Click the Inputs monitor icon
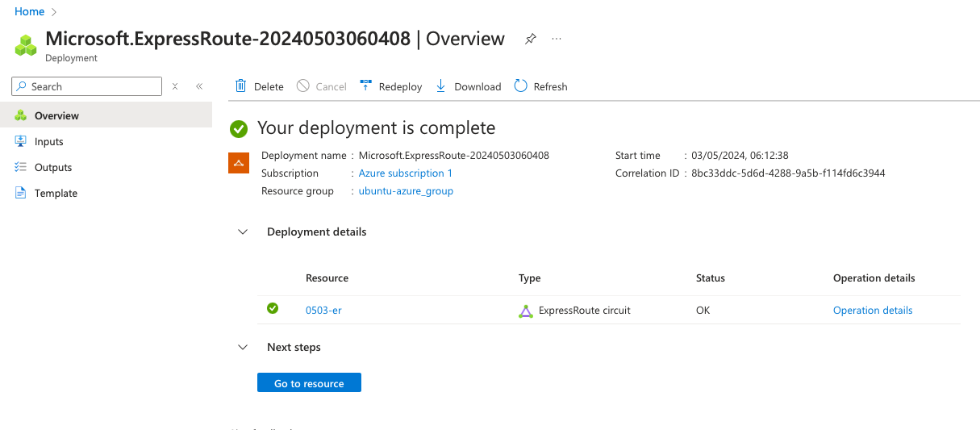This screenshot has height=430, width=980. pos(21,141)
